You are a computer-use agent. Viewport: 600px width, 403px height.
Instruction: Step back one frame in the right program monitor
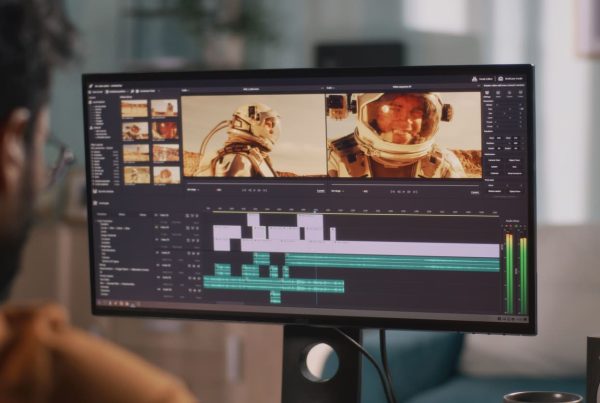[x=398, y=191]
